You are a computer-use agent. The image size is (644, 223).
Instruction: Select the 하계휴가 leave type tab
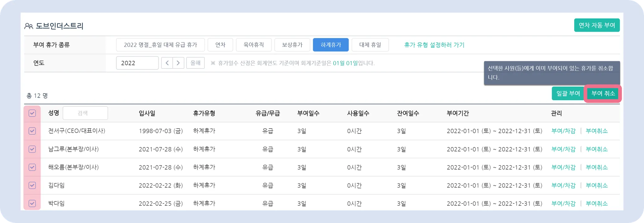[x=330, y=45]
